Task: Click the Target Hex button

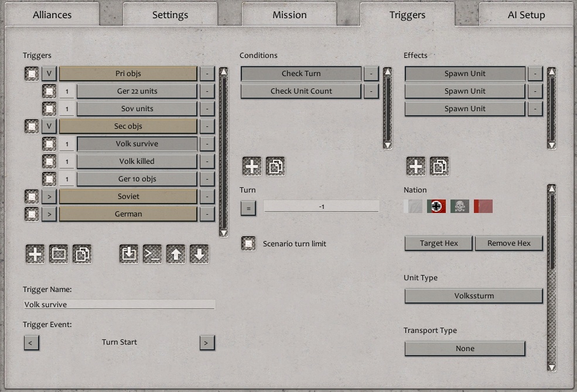Action: 438,243
